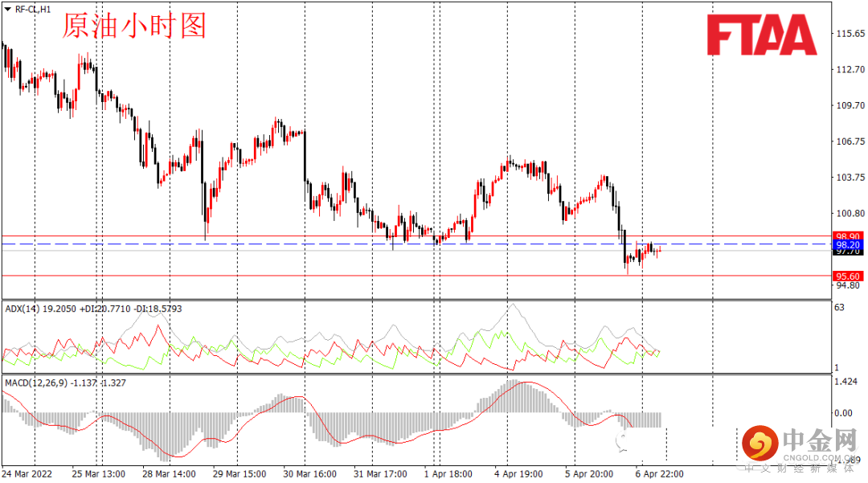The width and height of the screenshot is (868, 483).
Task: Open the RF-CL,H1 chart dropdown arrow
Action: [8, 9]
